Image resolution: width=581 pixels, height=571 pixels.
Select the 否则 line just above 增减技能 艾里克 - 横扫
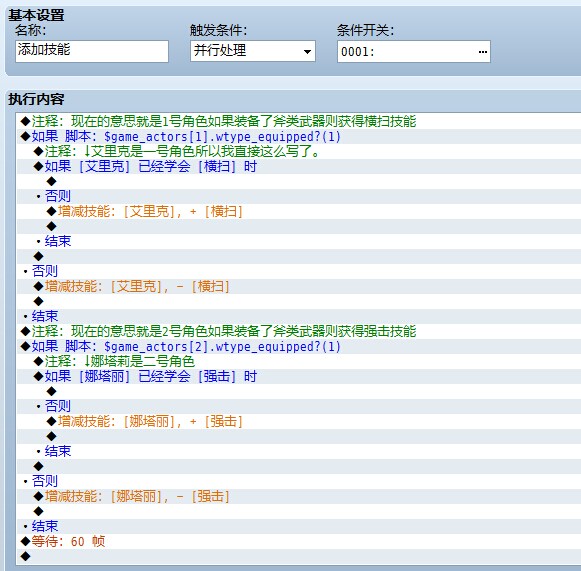point(299,271)
